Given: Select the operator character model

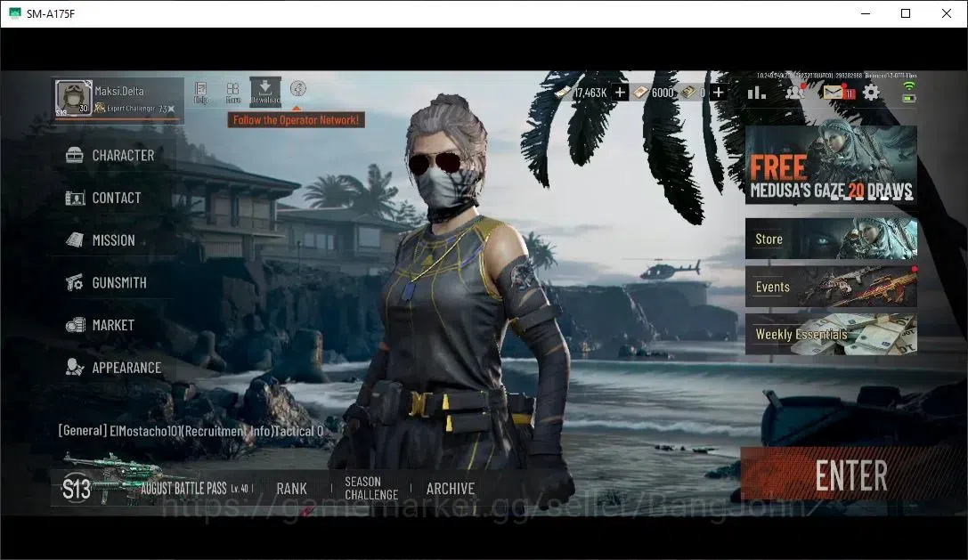Looking at the screenshot, I should coord(454,303).
